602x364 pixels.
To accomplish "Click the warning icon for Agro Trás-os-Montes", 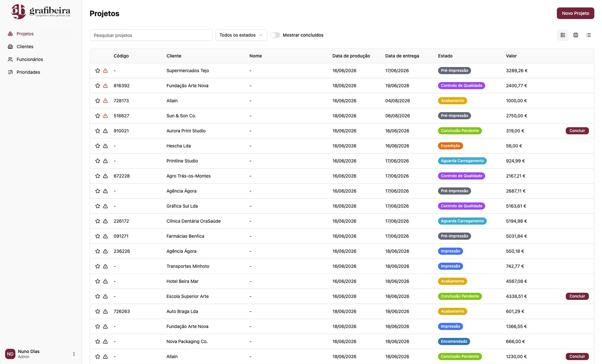I will pyautogui.click(x=105, y=176).
